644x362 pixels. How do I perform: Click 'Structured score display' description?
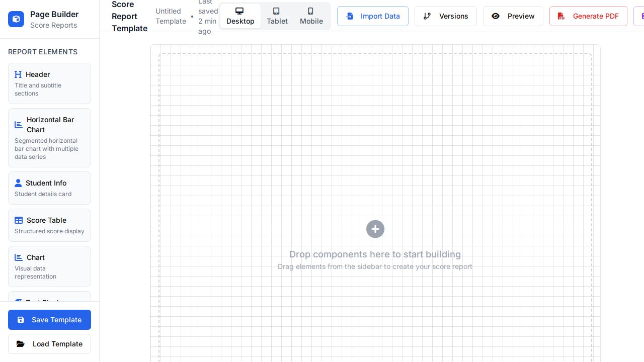[49, 231]
